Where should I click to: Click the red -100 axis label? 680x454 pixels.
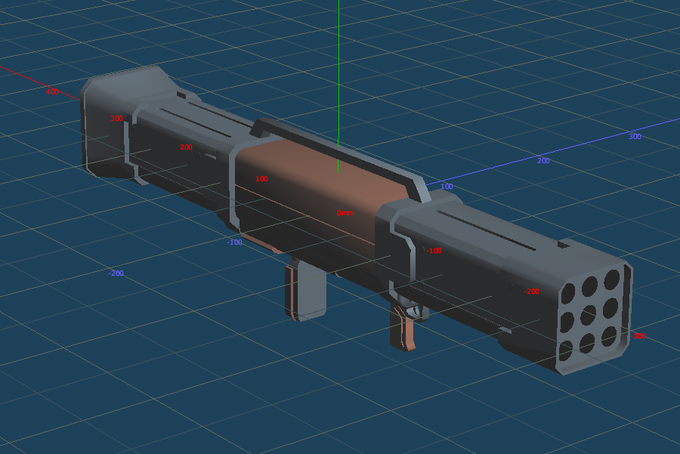[434, 251]
